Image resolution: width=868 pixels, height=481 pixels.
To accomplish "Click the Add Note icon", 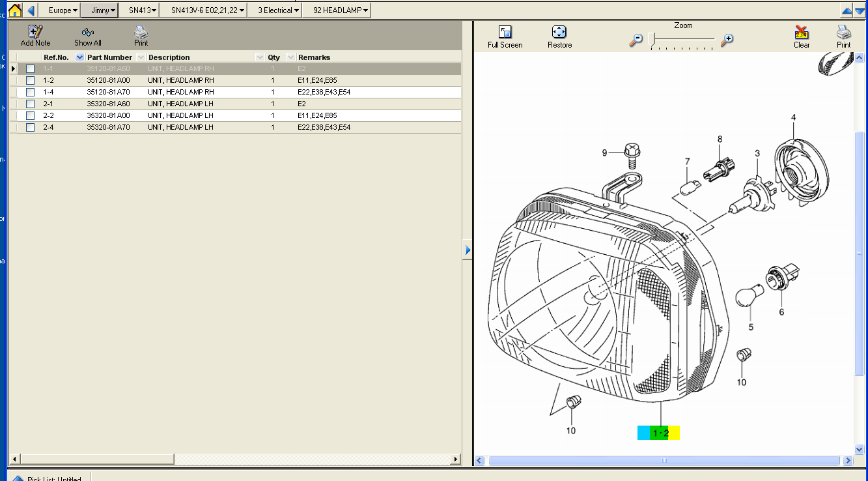I will pyautogui.click(x=35, y=31).
